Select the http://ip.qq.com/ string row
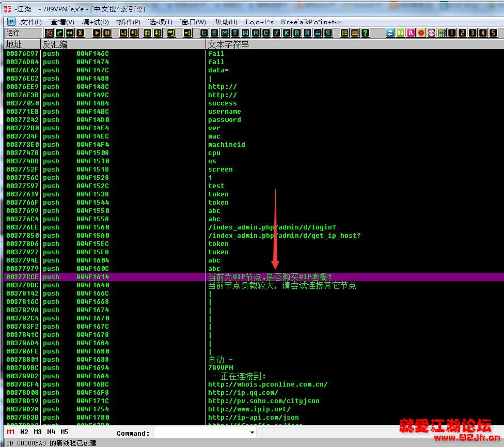Screen dimensions: 504x447 [254, 392]
